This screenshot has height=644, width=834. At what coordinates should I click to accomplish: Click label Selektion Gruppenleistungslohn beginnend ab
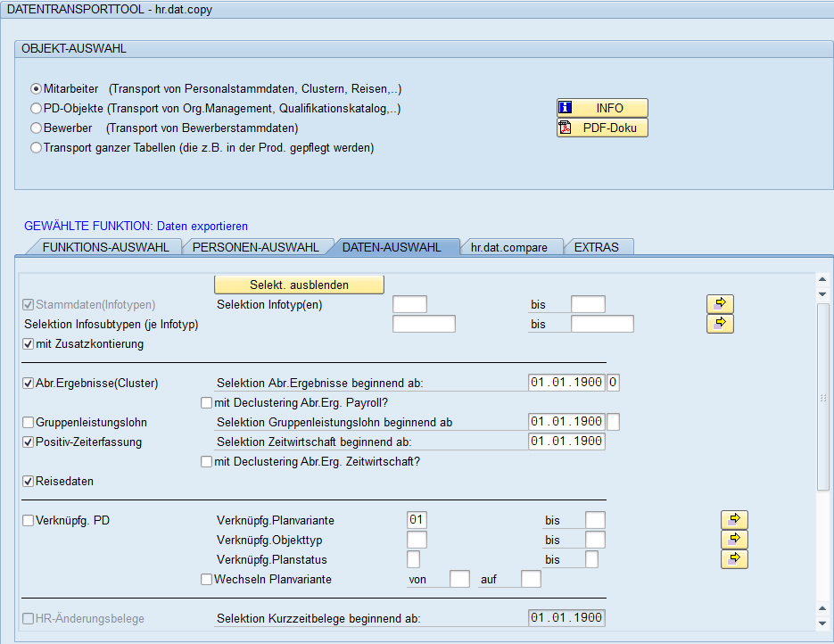[x=334, y=422]
